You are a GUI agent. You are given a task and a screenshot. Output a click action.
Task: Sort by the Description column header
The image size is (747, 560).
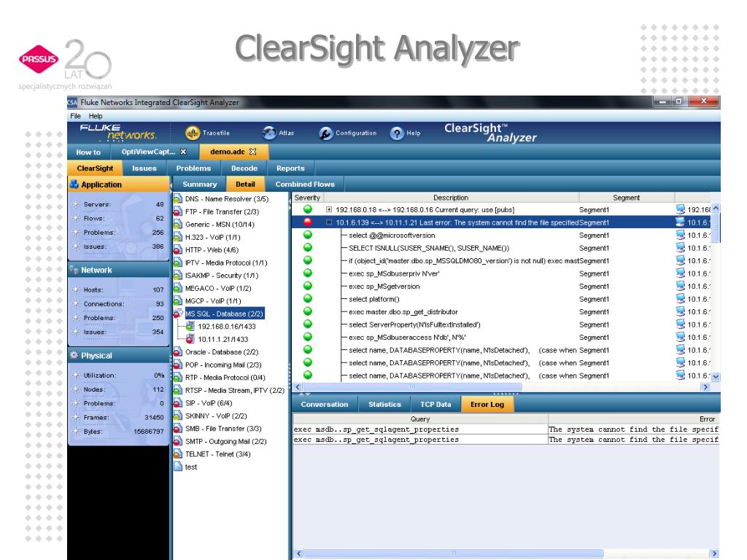coord(451,198)
